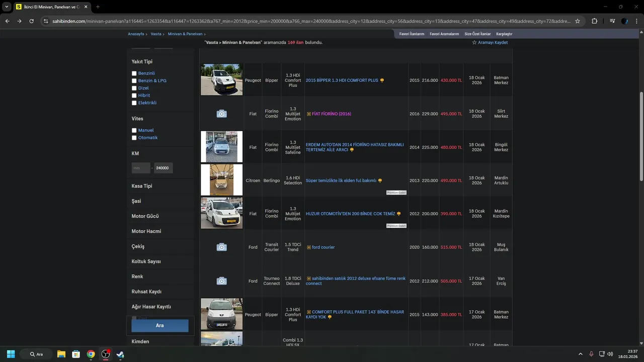
Task: Tick the Dizel fuel checkbox
Action: click(x=134, y=88)
